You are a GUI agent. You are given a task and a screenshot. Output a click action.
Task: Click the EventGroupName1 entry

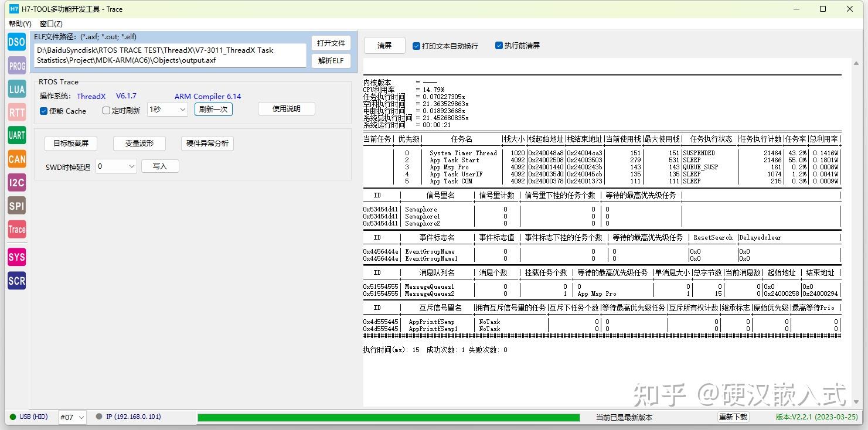tap(431, 258)
